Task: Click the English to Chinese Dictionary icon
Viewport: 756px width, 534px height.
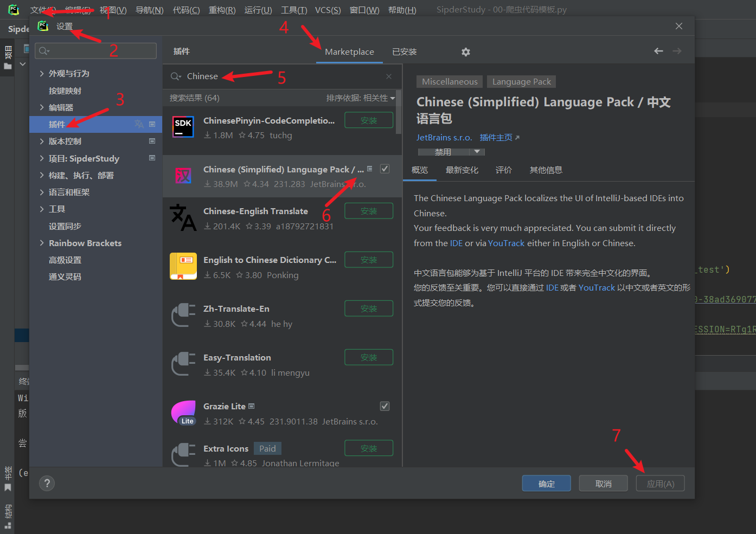Action: tap(183, 266)
